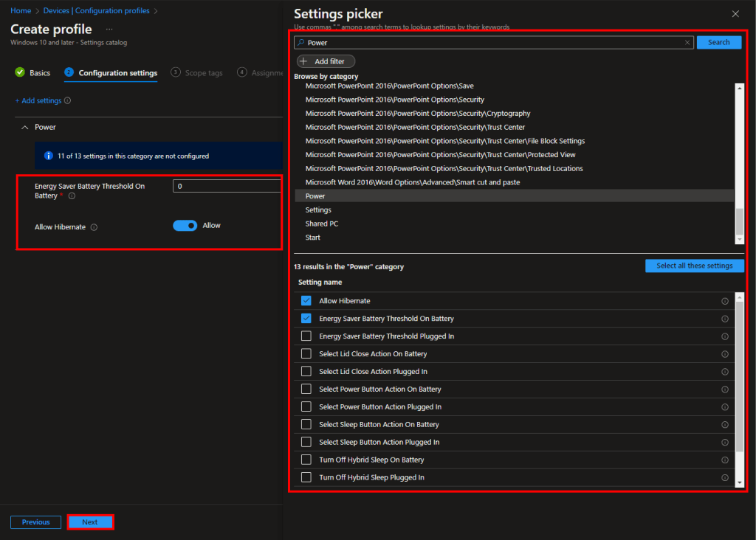Click the info icon beside Allow Hibernate label

94,227
